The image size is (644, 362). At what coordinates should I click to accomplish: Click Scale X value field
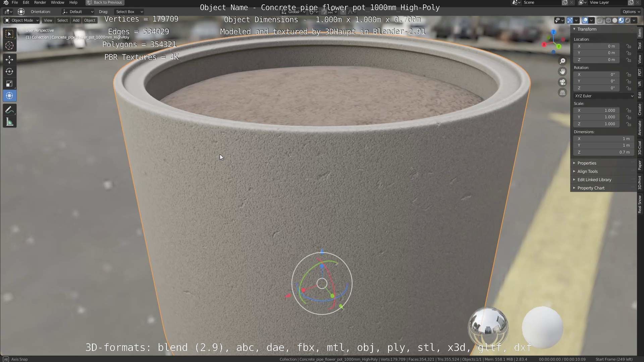[596, 110]
